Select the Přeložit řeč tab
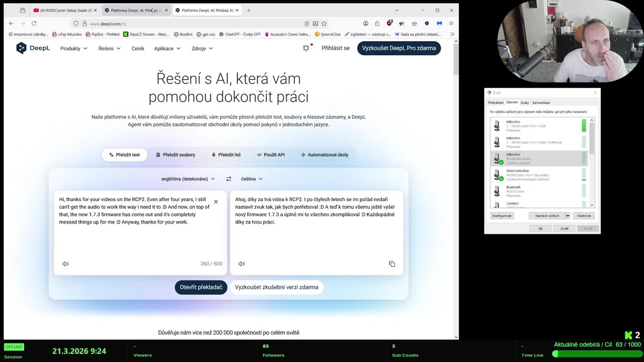 [x=226, y=155]
